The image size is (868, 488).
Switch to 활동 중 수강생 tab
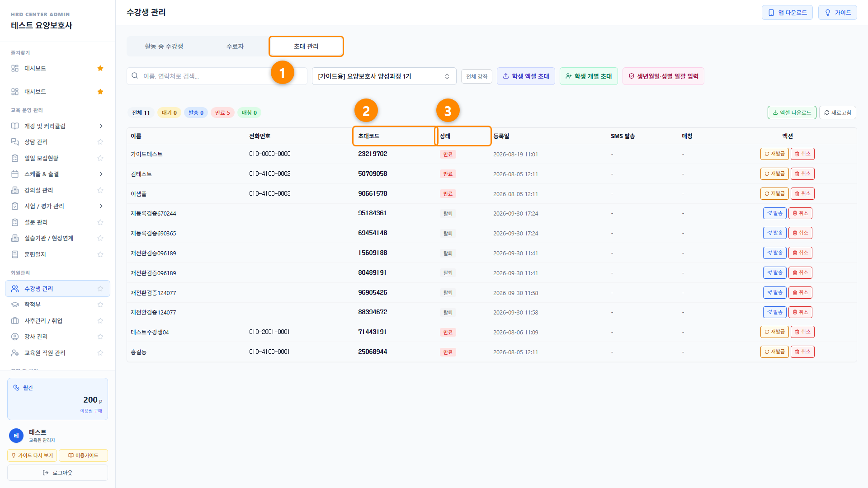click(x=164, y=47)
